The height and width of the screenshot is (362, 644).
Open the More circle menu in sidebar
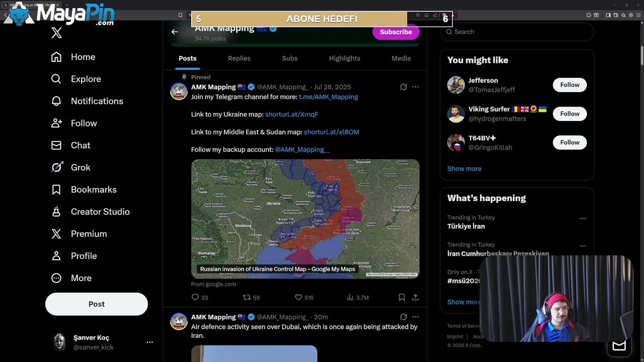56,278
